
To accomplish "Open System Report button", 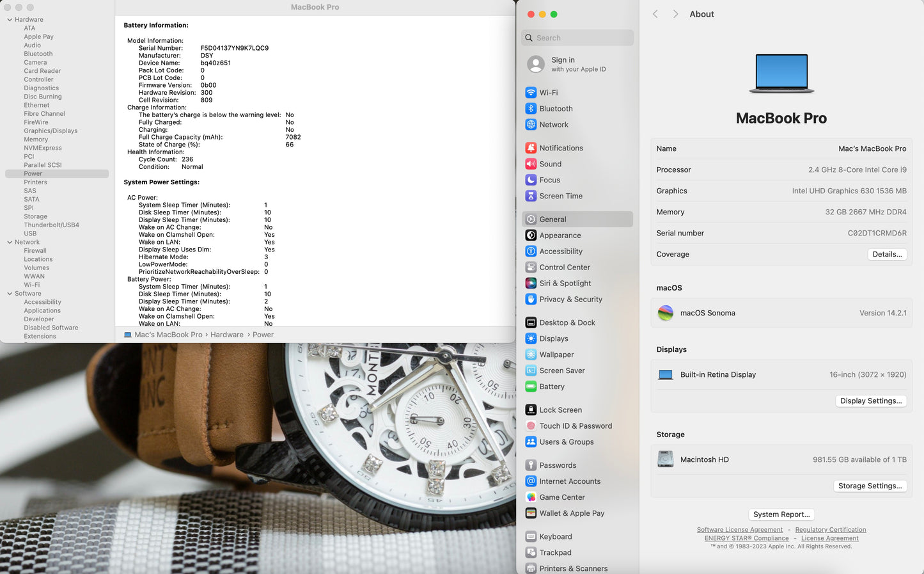I will (781, 514).
